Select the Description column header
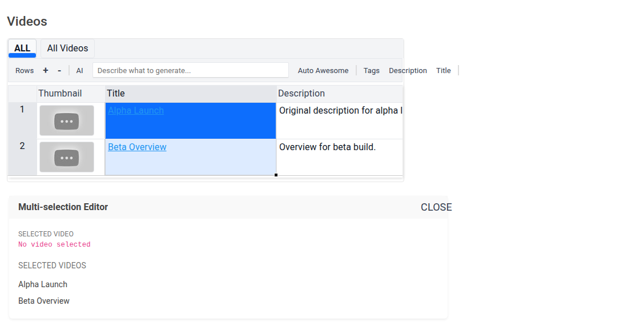 coord(339,94)
